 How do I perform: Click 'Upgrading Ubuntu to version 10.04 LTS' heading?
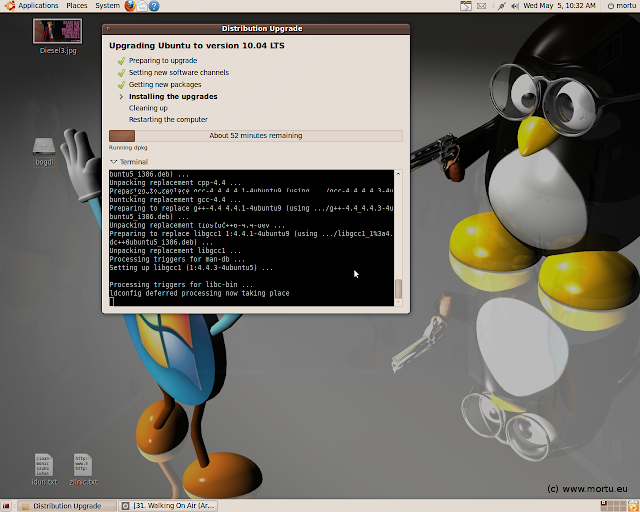click(197, 45)
